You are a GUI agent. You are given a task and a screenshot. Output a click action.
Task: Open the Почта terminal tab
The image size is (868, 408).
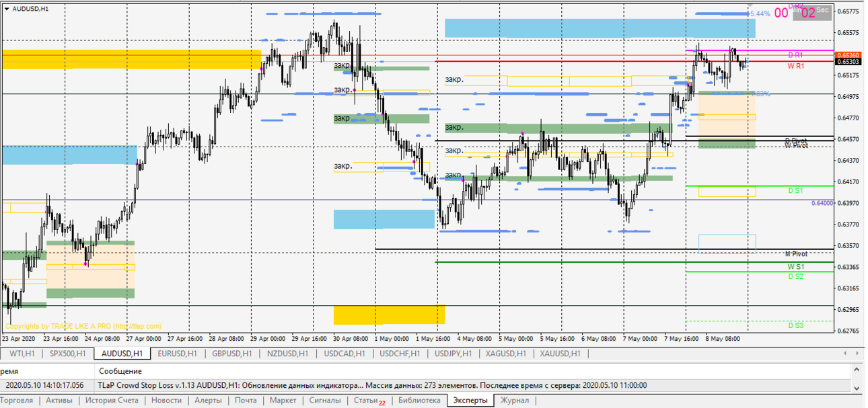[246, 401]
